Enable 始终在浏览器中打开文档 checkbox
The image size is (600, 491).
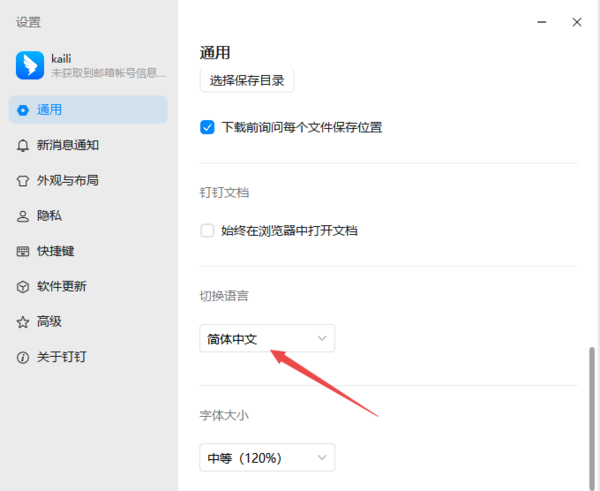208,231
